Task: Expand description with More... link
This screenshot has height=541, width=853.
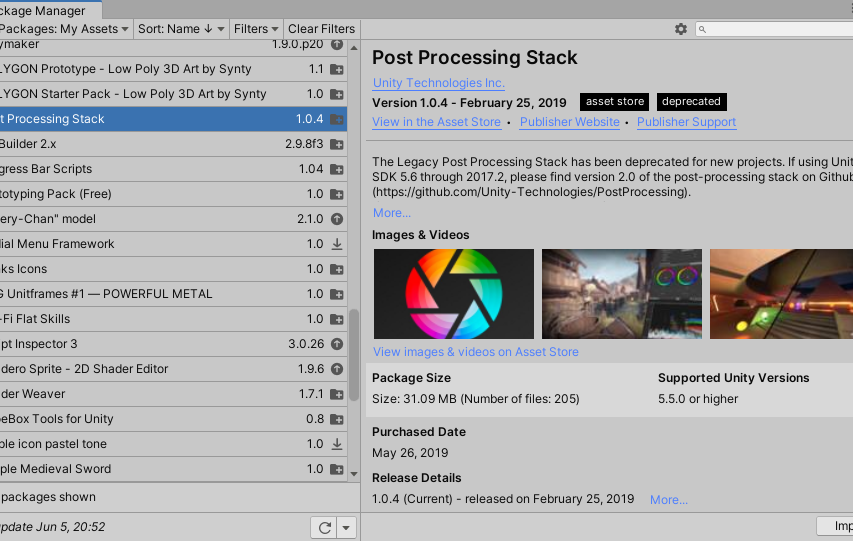Action: coord(392,213)
